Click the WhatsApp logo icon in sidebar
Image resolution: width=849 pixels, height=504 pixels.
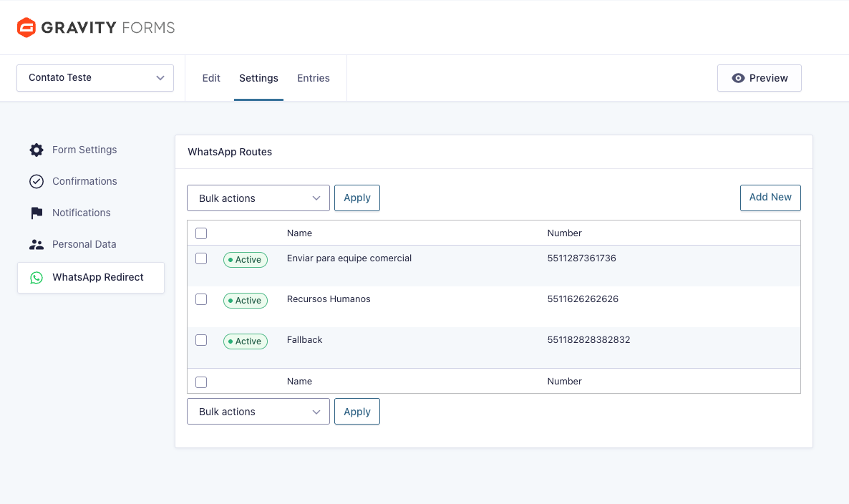click(37, 278)
